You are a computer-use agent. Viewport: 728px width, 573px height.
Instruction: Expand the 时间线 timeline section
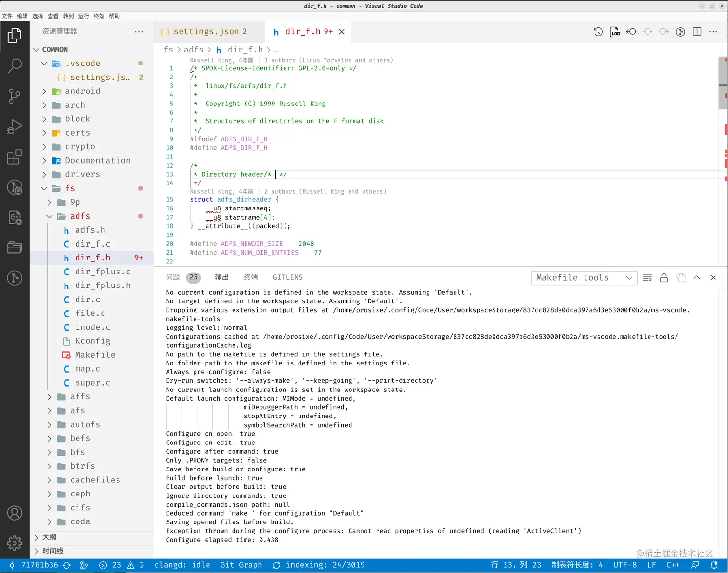point(91,551)
